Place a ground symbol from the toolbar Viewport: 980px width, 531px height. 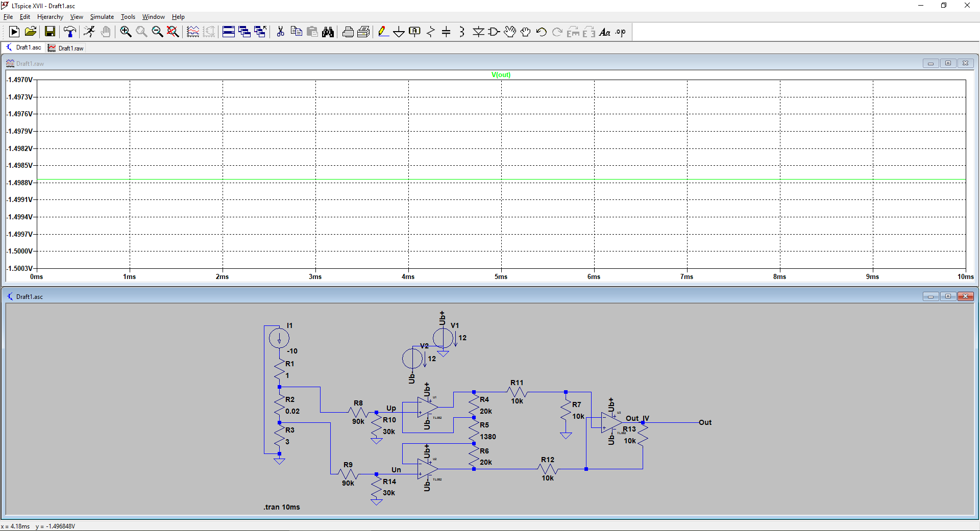[x=399, y=32]
